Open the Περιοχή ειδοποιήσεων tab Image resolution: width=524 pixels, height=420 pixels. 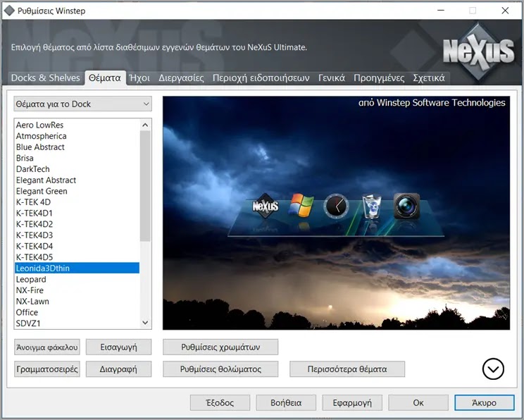pos(261,78)
